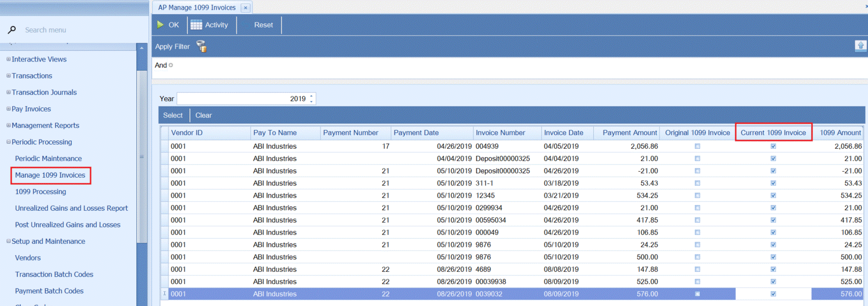Expand the Pay Invoices menu group

click(x=8, y=109)
